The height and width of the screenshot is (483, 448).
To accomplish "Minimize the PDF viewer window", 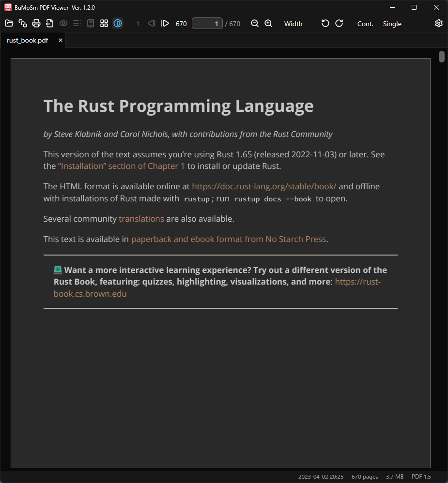I will pos(392,7).
